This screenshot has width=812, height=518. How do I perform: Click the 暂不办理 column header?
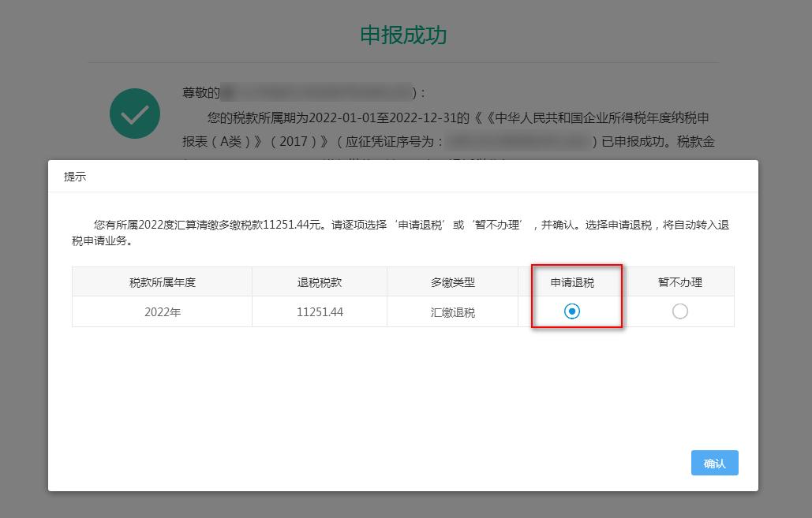[x=679, y=281]
